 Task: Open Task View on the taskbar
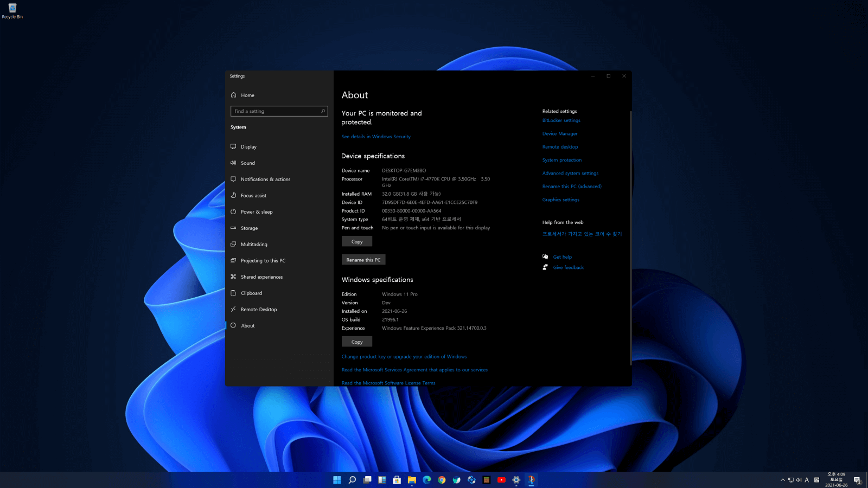pos(367,480)
